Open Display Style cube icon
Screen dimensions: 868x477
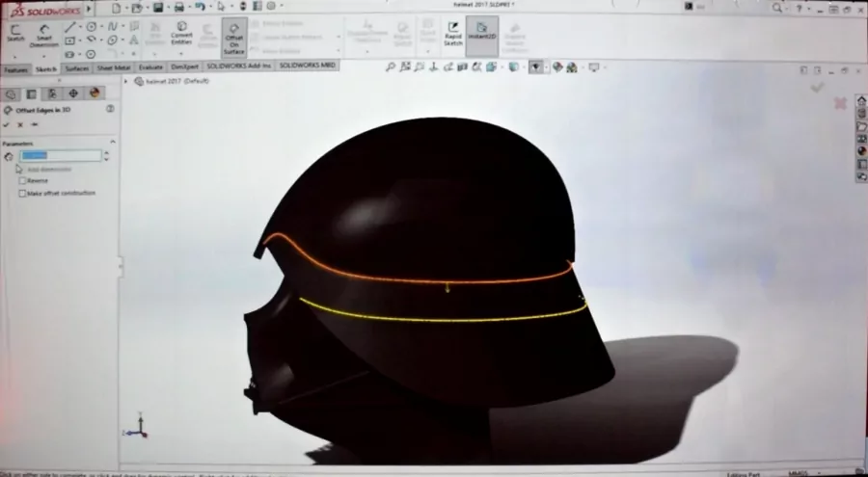click(x=514, y=66)
